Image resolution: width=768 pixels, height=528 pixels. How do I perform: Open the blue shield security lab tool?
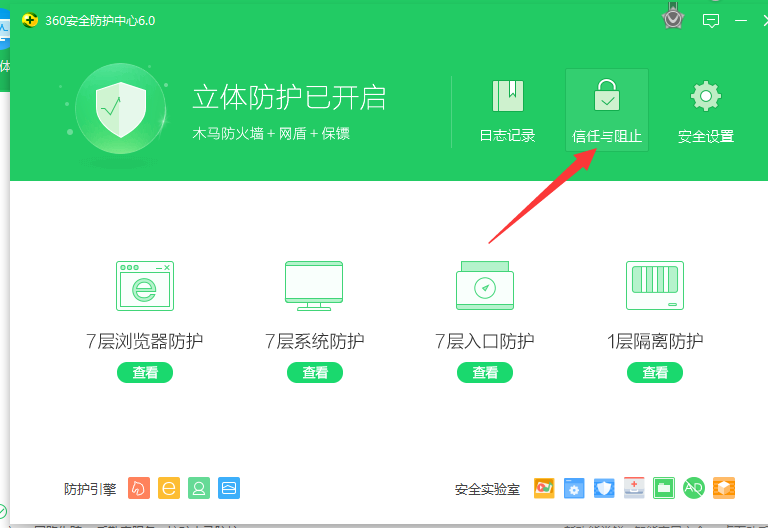pyautogui.click(x=604, y=488)
